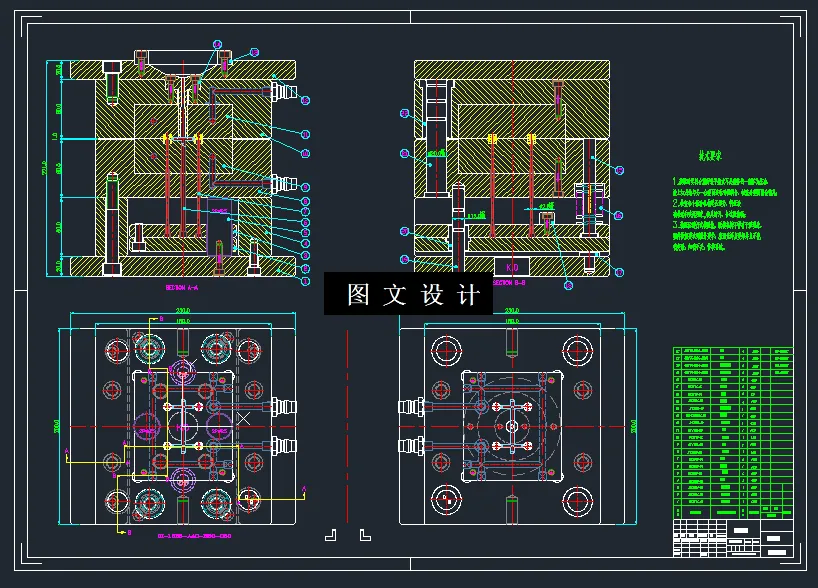Select part balloon number 1
The height and width of the screenshot is (588, 818).
click(306, 281)
